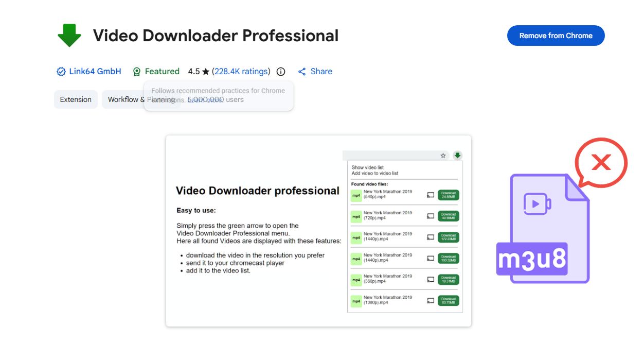Click the mp4 icon for the 540p video
The image size is (644, 342).
[x=356, y=195]
